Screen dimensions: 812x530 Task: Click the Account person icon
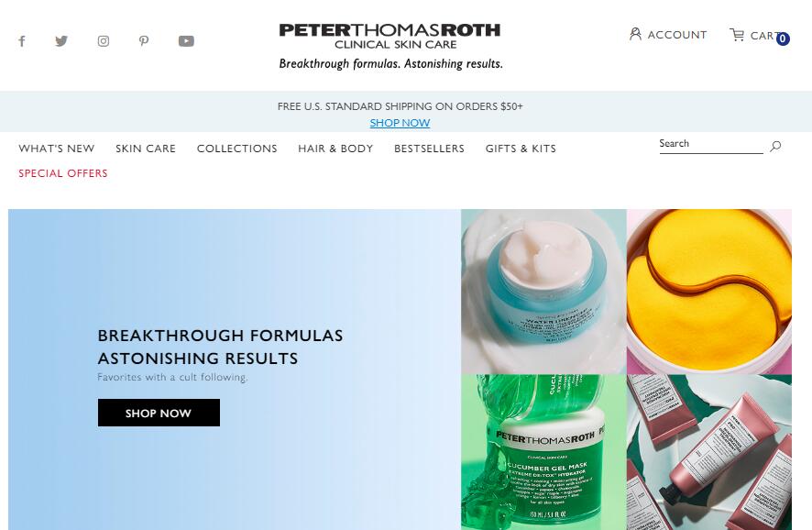click(635, 34)
